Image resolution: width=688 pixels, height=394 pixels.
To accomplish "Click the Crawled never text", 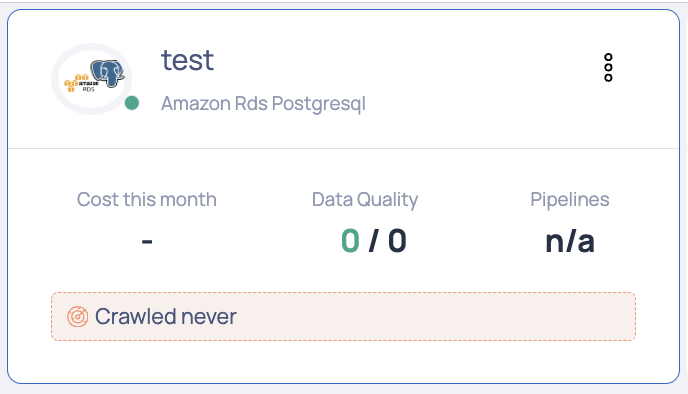I will point(166,316).
